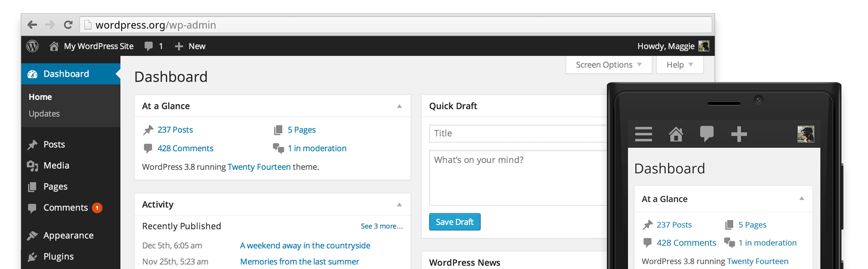Click the WordPress News widget header
Screen dimensions: 868x269
coord(514,262)
